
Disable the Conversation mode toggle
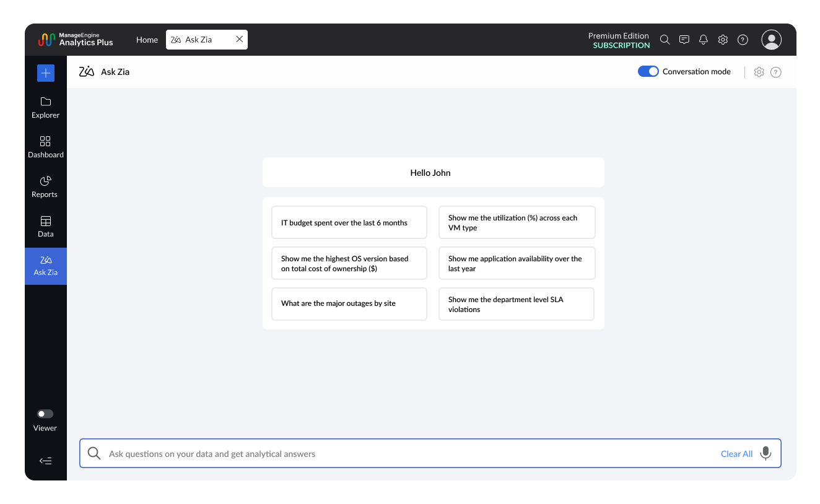[648, 72]
